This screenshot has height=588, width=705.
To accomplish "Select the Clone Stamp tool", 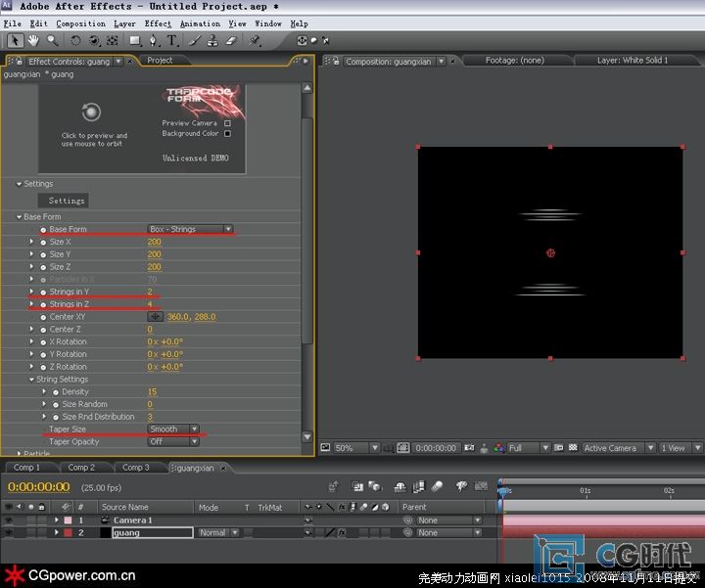I will (212, 41).
